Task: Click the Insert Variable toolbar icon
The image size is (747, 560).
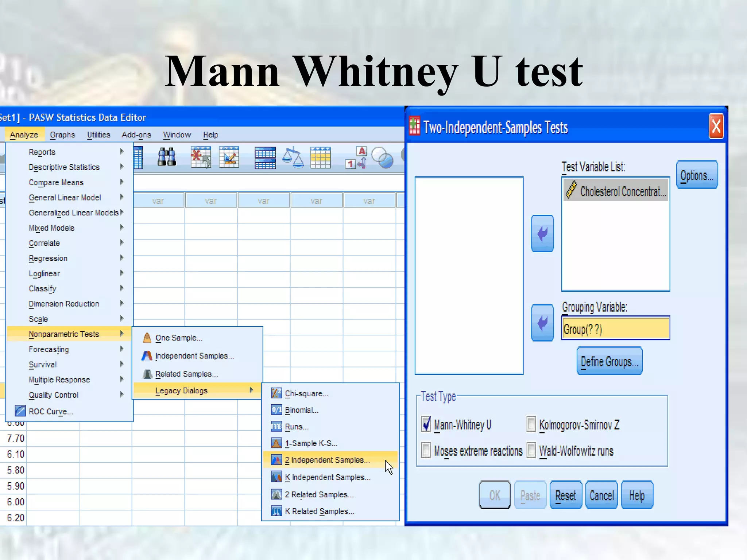Action: (x=229, y=157)
